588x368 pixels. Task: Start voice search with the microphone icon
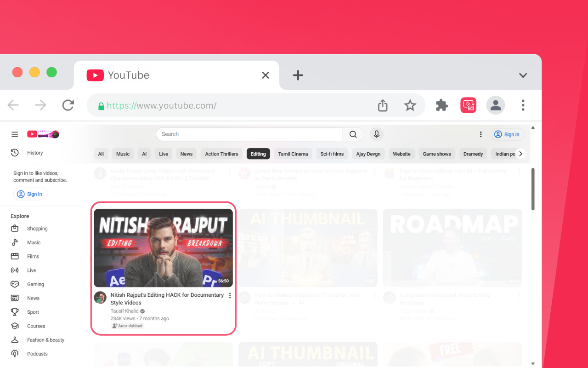[x=377, y=134]
